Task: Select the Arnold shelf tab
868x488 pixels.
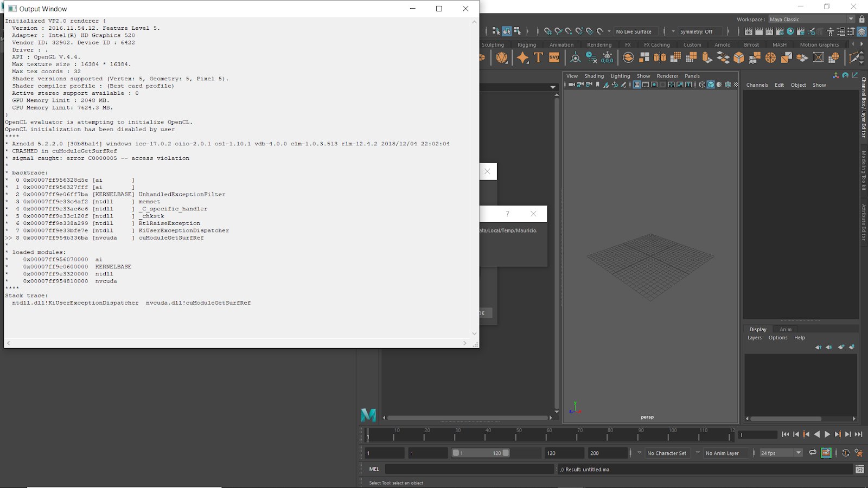Action: pos(722,45)
